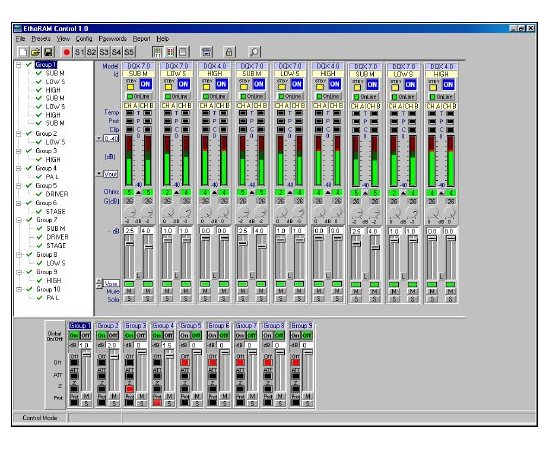Select STAGE under Group 6 in tree
Viewport: 550px width, 450px height.
coord(55,211)
